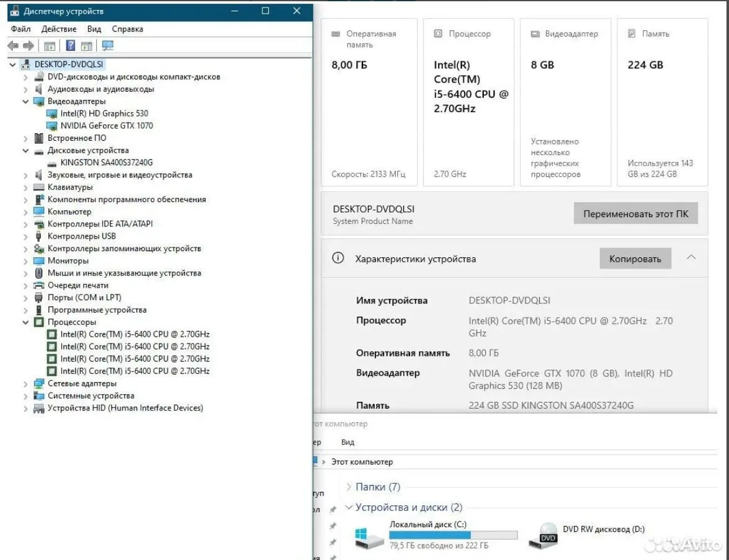Image resolution: width=729 pixels, height=560 pixels.
Task: Expand the Контроллеры IDE ATA/ATAPI branch
Action: point(25,224)
